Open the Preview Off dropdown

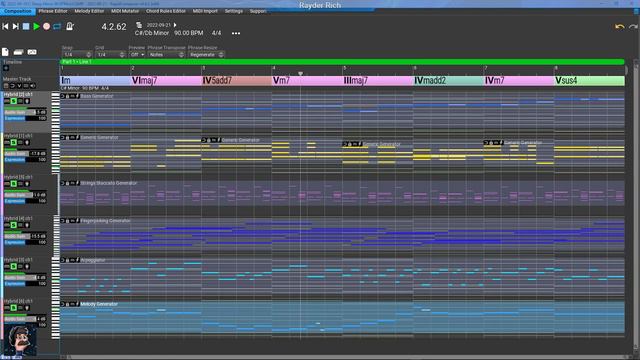(x=137, y=54)
